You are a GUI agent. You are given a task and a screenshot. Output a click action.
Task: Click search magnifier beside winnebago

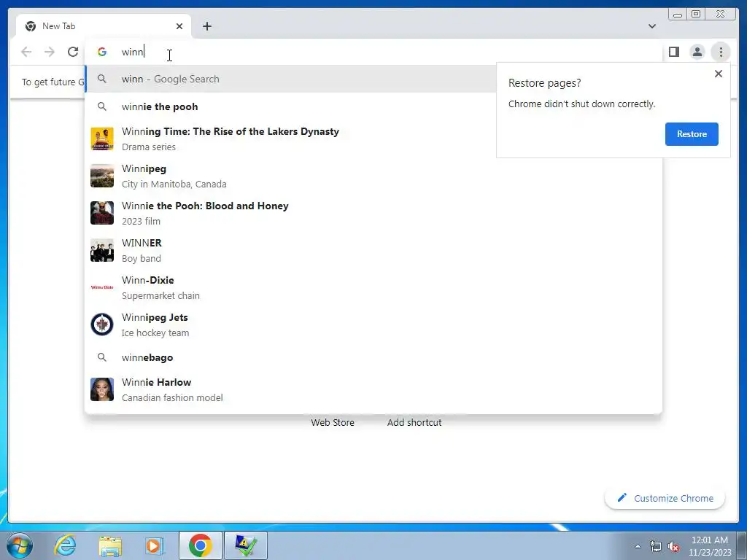102,357
